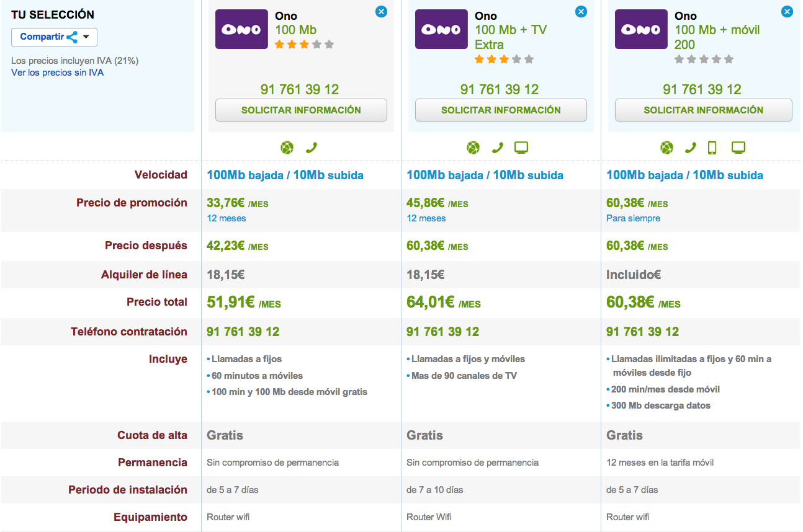Image resolution: width=803 pixels, height=532 pixels.
Task: Remove the Ono 100 Mb + TV Extra plan
Action: 581,12
